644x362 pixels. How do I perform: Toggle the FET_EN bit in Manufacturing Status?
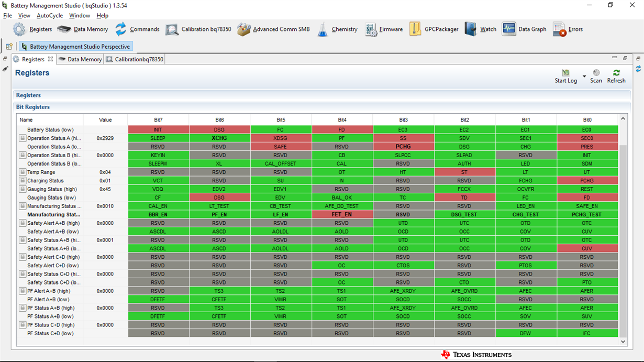click(x=342, y=214)
